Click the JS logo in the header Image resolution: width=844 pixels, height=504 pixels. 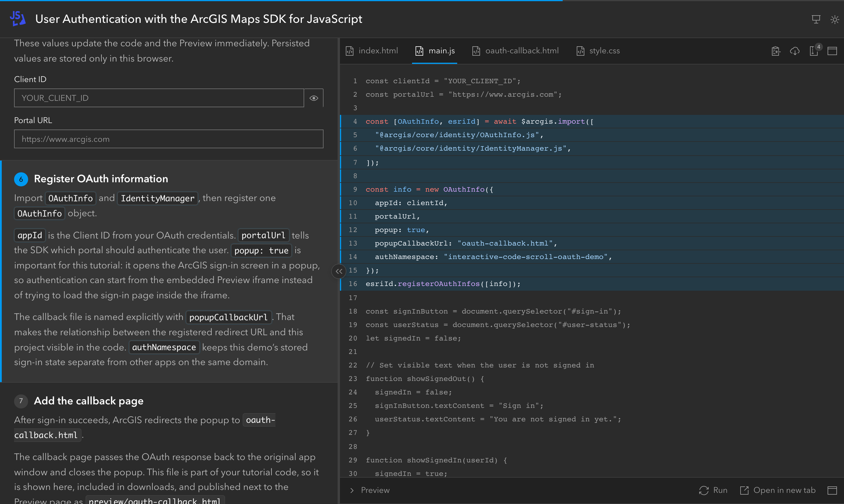coord(18,18)
